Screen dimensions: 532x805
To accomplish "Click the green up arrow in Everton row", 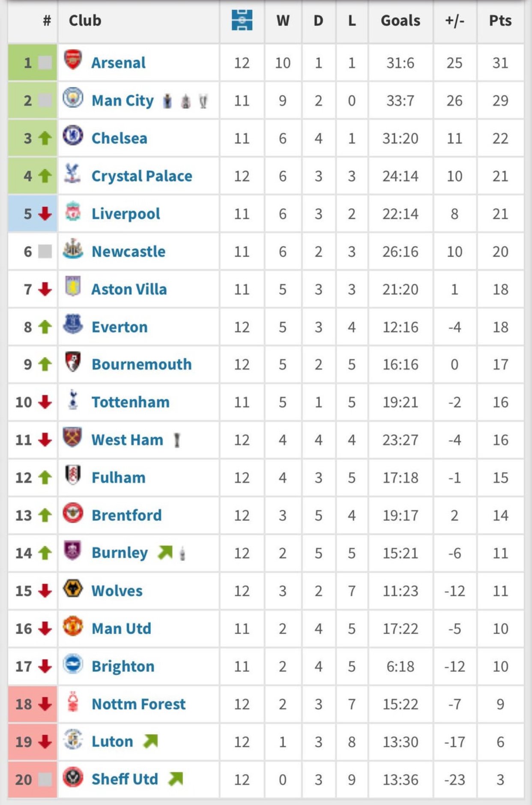I will (45, 327).
